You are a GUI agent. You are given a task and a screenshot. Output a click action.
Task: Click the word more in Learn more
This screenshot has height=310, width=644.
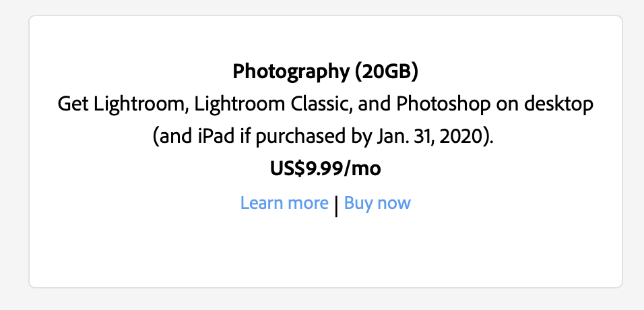coord(306,203)
